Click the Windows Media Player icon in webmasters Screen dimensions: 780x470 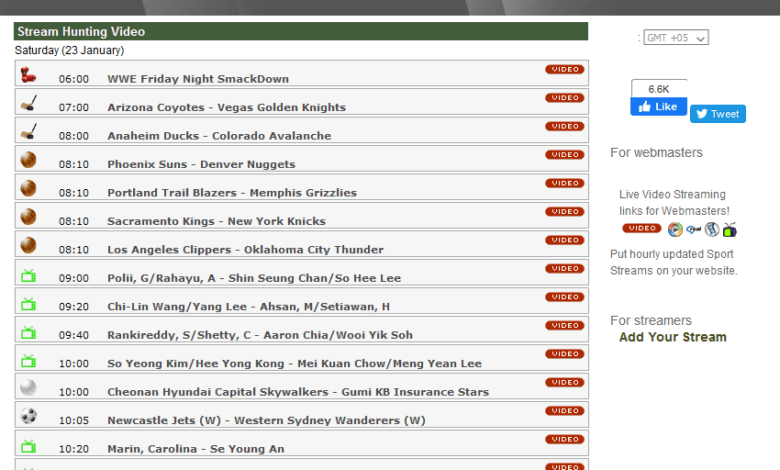point(675,229)
